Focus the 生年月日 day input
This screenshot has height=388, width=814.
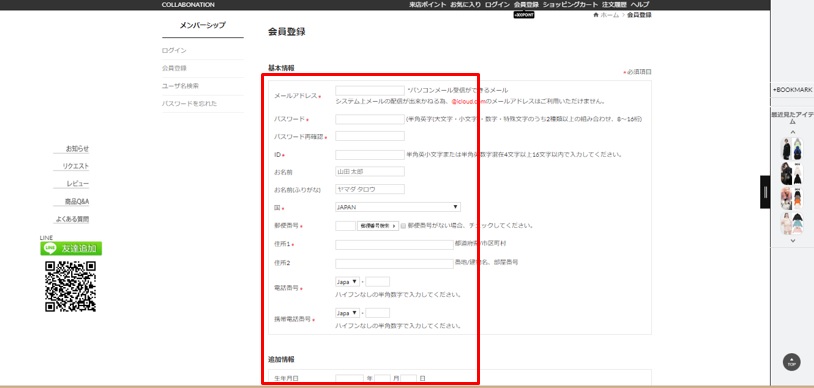[409, 379]
